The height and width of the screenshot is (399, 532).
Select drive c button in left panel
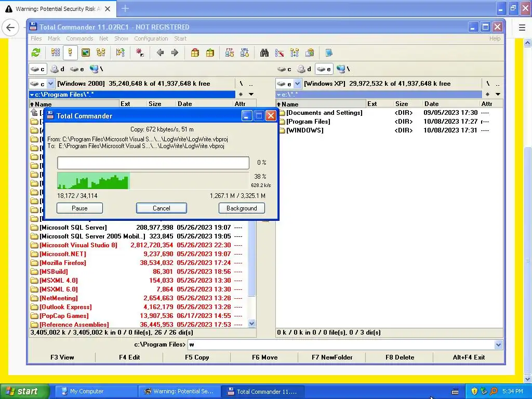(37, 69)
